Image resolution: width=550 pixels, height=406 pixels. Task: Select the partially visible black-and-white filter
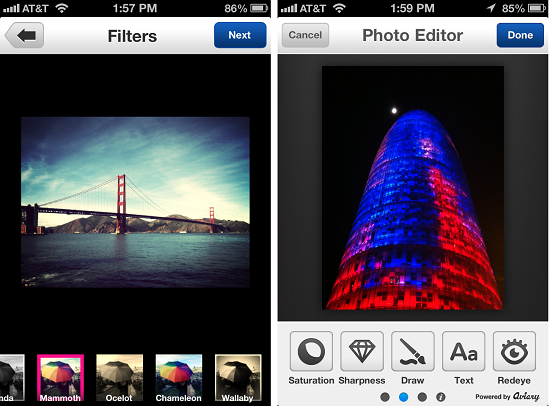tap(12, 378)
